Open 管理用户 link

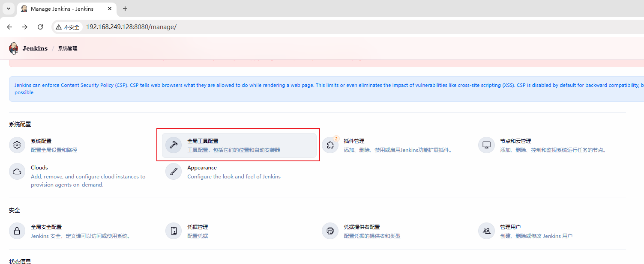tap(510, 227)
